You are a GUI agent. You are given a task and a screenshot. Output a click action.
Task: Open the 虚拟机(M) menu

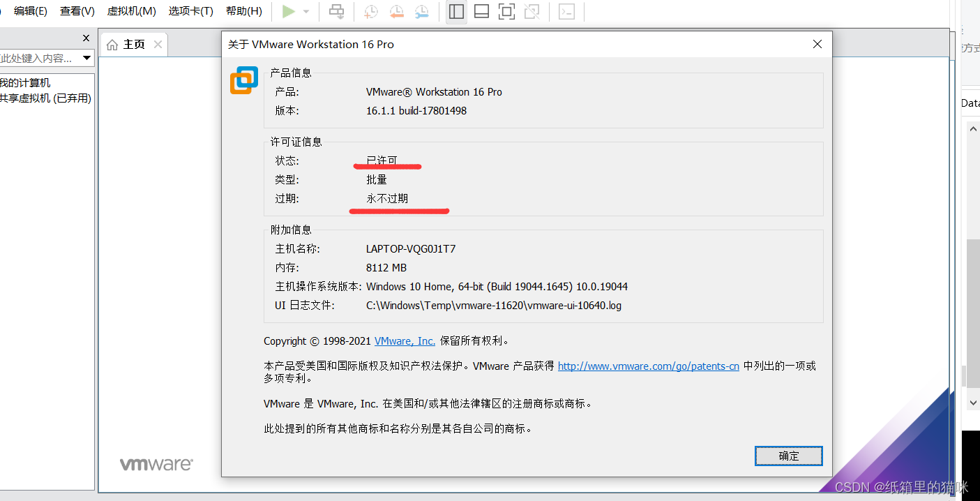pyautogui.click(x=131, y=11)
